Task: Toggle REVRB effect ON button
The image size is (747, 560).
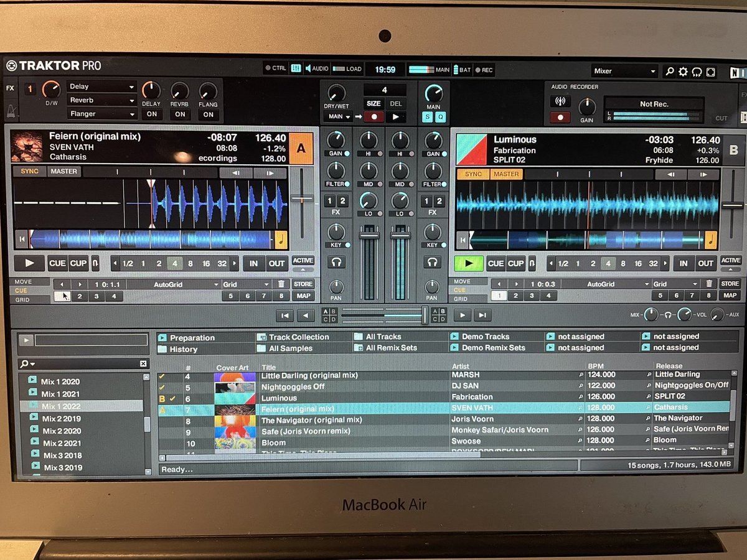Action: click(180, 114)
